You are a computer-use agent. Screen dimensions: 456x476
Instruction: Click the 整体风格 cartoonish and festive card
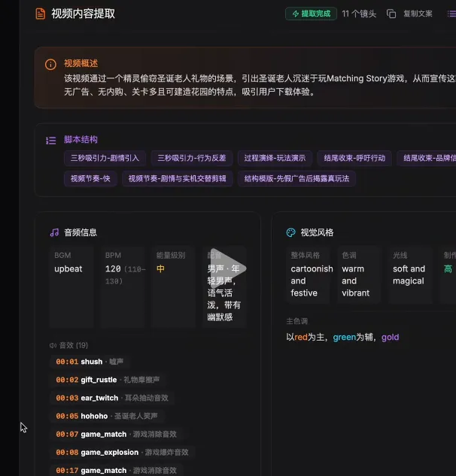(x=308, y=274)
